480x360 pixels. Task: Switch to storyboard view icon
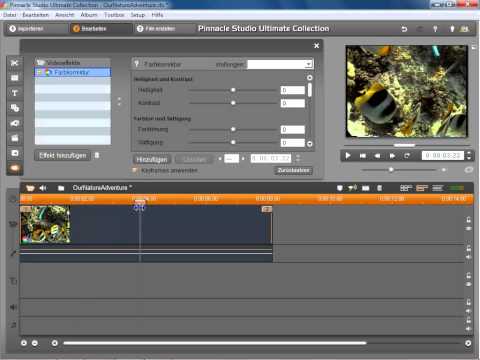point(406,188)
